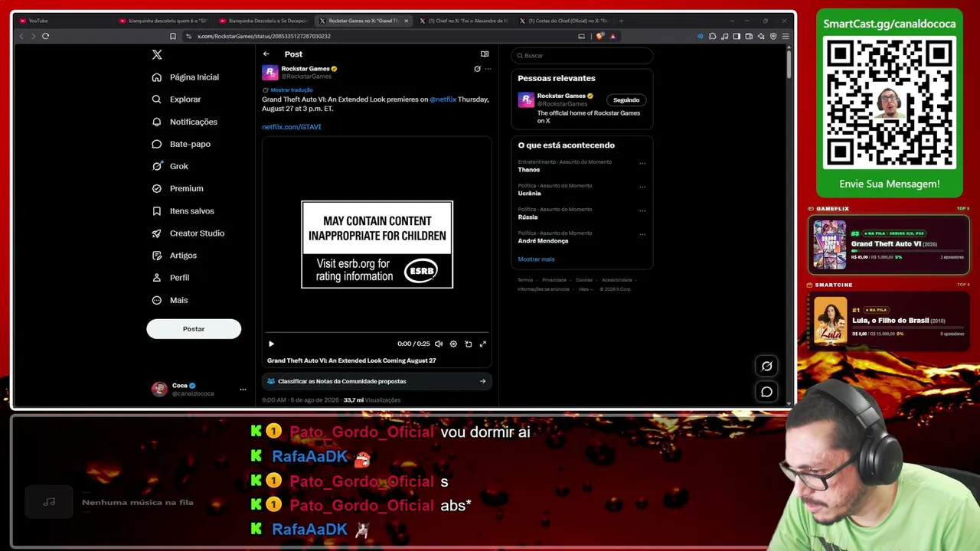This screenshot has width=980, height=551.
Task: Switch to the 'Bianquinha Descobriu e Se Decepcionou' tab
Action: click(x=264, y=21)
